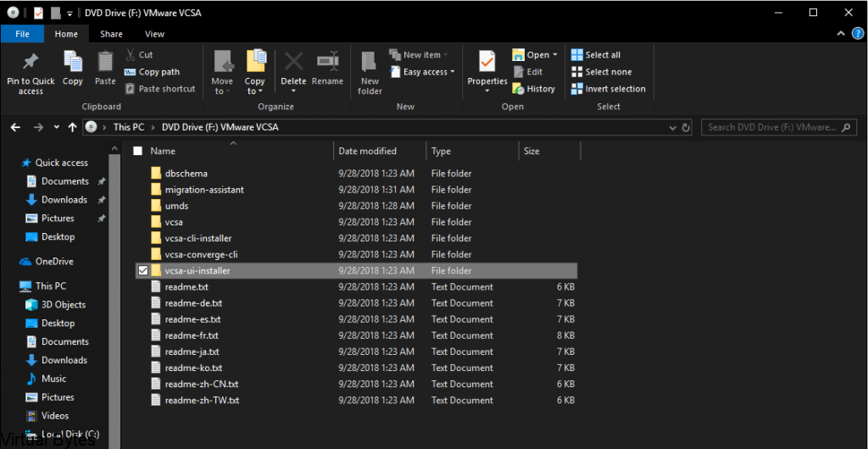The height and width of the screenshot is (449, 868).
Task: Refresh the folder view
Action: [x=686, y=127]
